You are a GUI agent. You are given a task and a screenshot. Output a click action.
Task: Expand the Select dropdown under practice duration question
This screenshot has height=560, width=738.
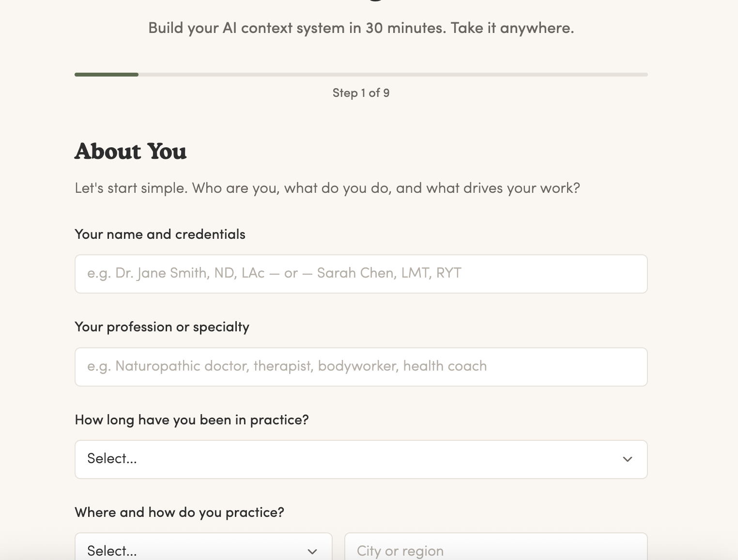361,459
